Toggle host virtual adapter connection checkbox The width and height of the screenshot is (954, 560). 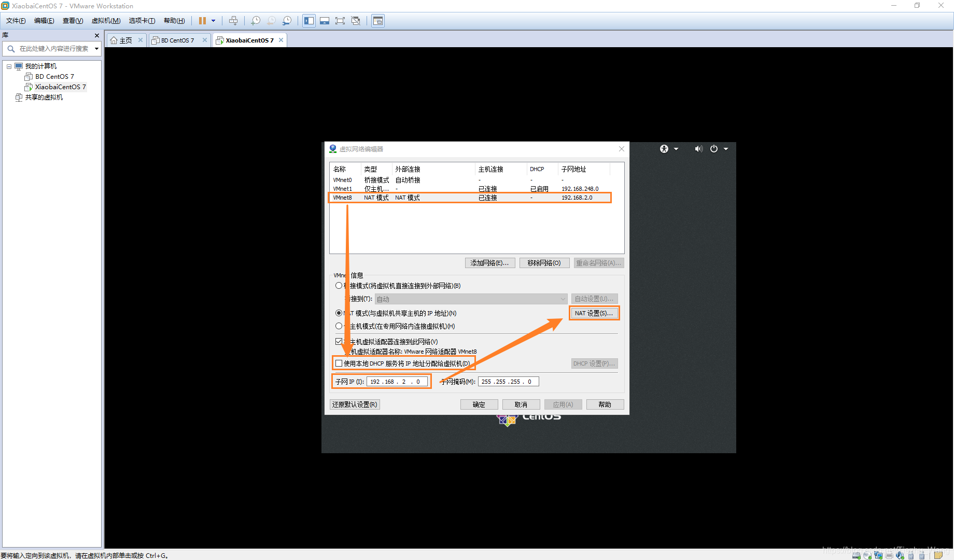(x=339, y=342)
